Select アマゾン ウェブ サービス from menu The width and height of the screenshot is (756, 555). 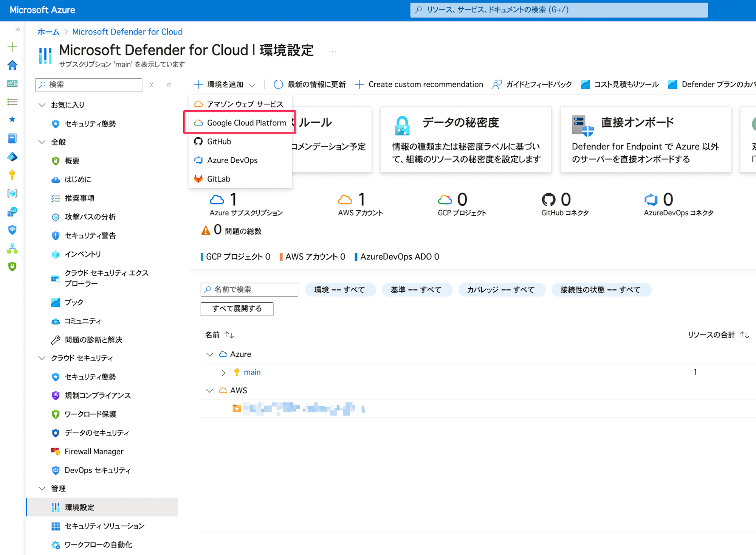(240, 104)
